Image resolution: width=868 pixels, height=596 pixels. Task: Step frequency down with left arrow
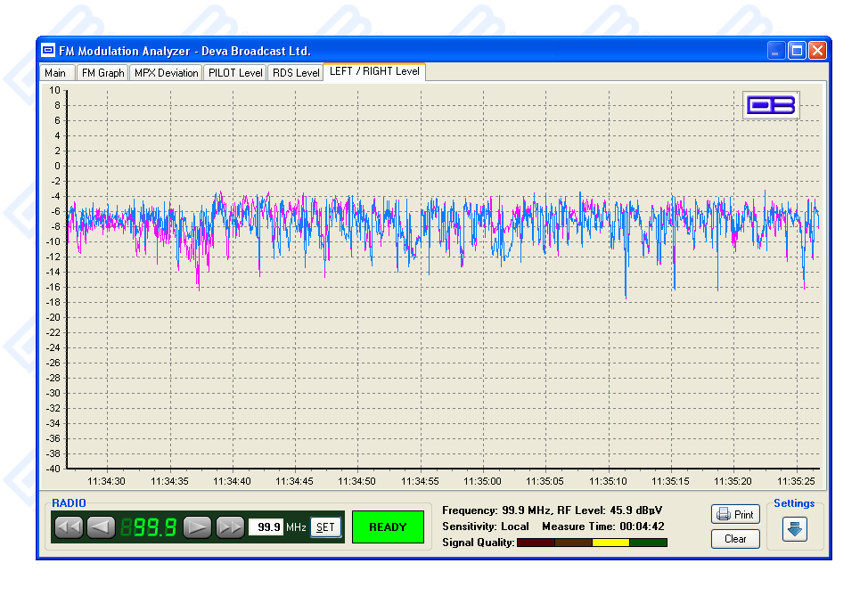pos(101,527)
